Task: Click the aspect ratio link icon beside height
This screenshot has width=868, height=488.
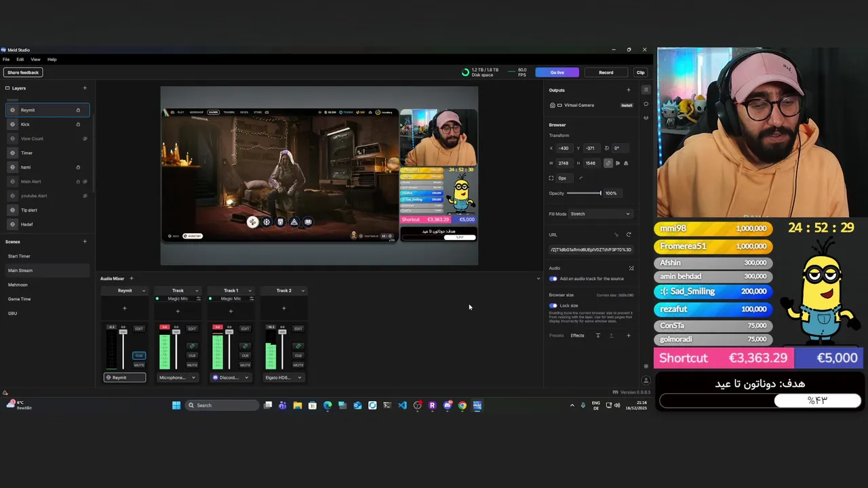Action: (608, 163)
